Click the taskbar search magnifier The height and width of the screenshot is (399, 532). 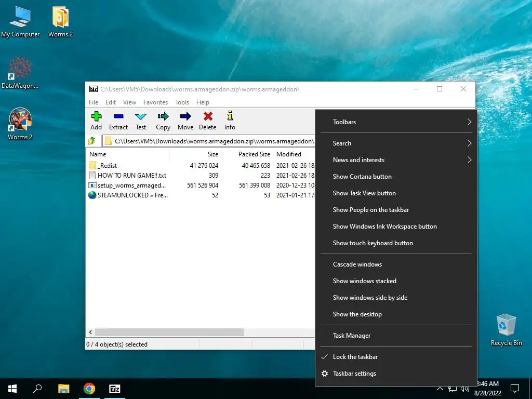(x=37, y=389)
